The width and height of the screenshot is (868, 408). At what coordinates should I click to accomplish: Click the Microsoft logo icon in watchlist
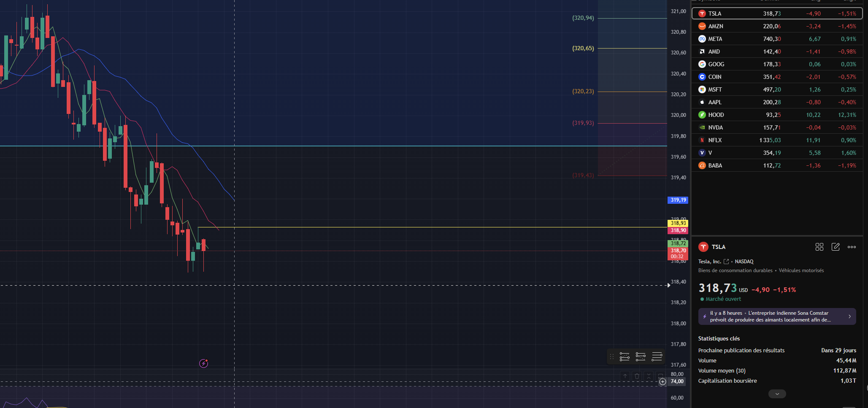coord(702,89)
